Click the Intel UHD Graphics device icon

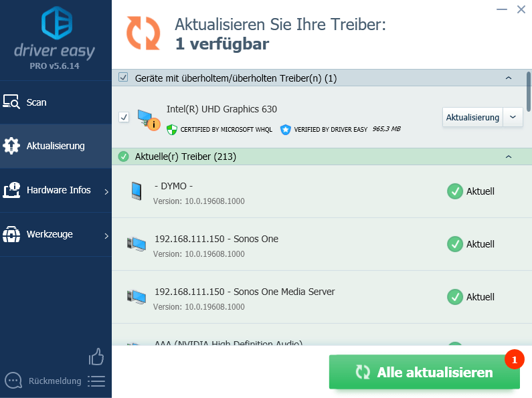coord(149,120)
